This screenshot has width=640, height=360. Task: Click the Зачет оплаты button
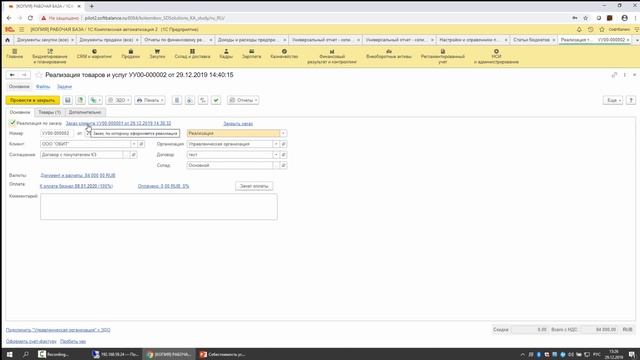click(254, 186)
